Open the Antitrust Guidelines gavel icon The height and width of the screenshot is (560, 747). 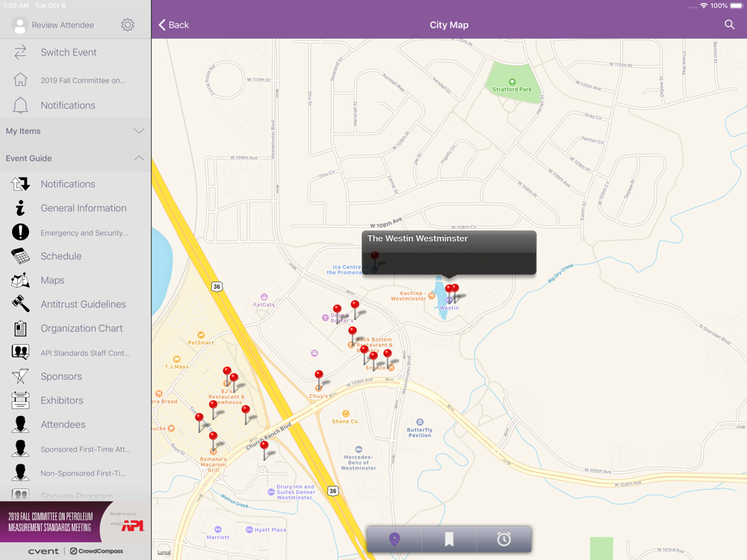click(20, 305)
